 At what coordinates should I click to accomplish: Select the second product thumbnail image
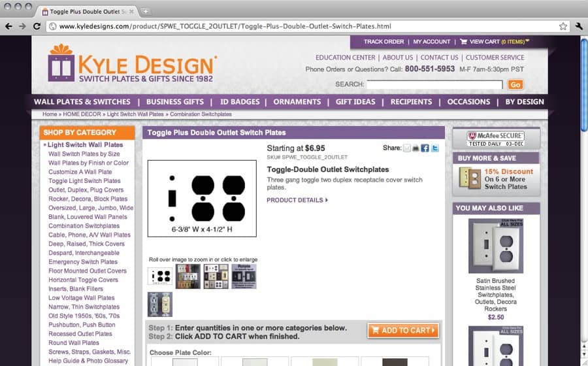[188, 276]
